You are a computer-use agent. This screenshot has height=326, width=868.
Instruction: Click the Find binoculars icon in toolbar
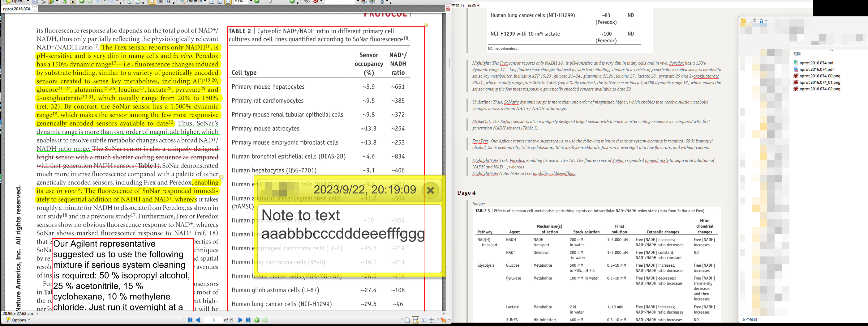click(x=307, y=2)
